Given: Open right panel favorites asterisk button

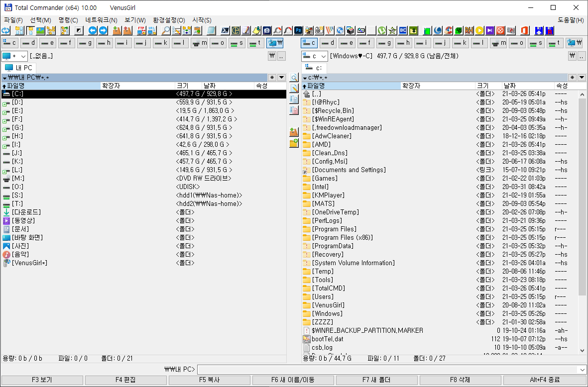Looking at the screenshot, I should pyautogui.click(x=572, y=78).
